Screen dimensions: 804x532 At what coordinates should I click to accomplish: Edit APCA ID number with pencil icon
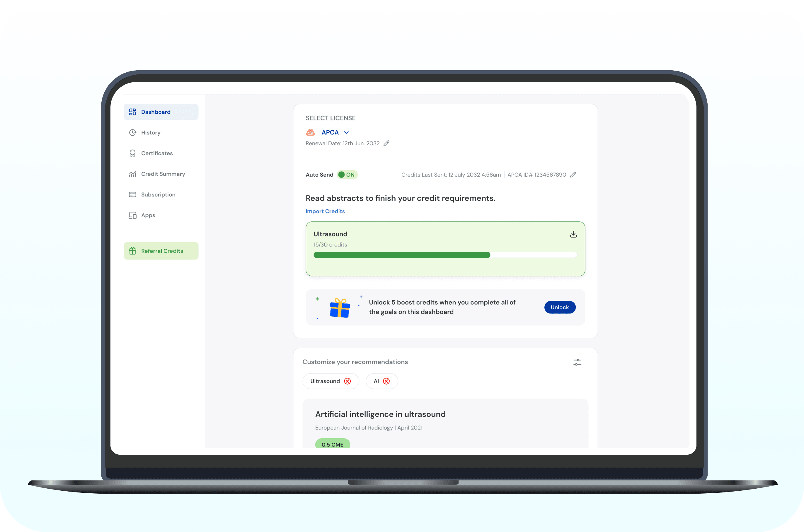coord(573,175)
